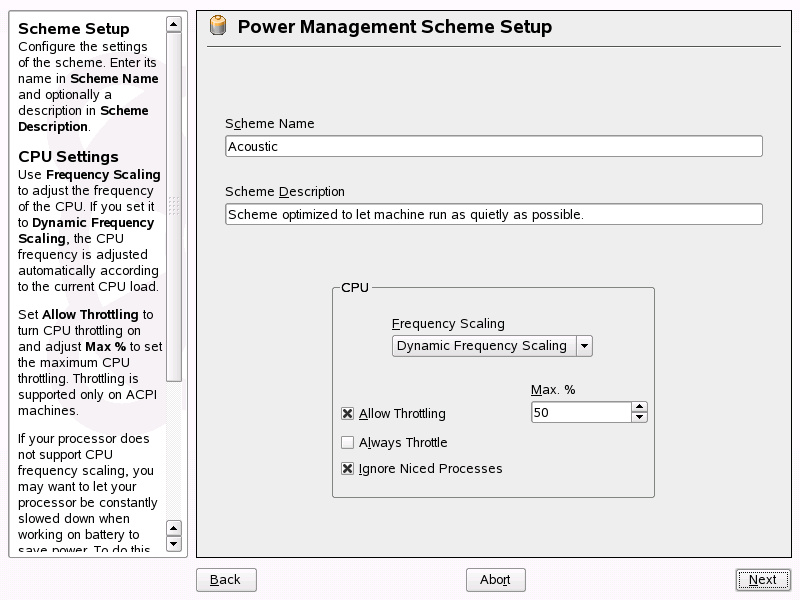This screenshot has height=600, width=800.
Task: Proceed with the Next button
Action: pyautogui.click(x=763, y=580)
